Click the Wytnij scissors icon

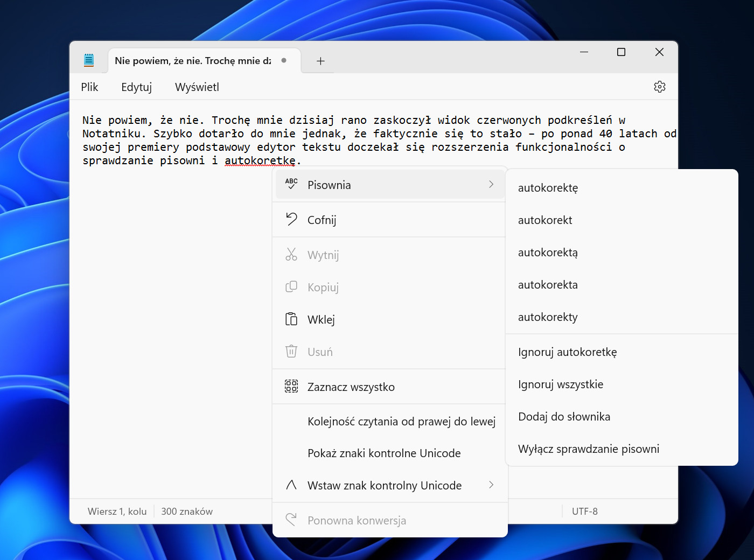(291, 254)
